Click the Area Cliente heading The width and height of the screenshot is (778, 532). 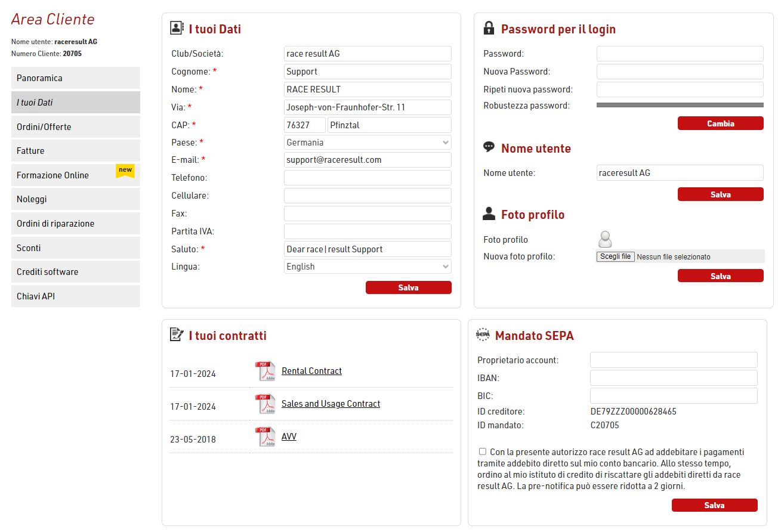coord(53,19)
